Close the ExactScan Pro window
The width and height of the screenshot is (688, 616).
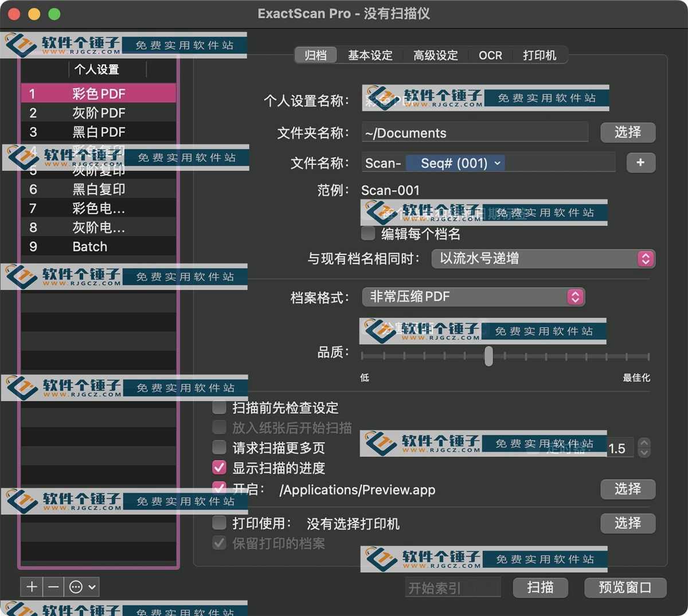(14, 14)
